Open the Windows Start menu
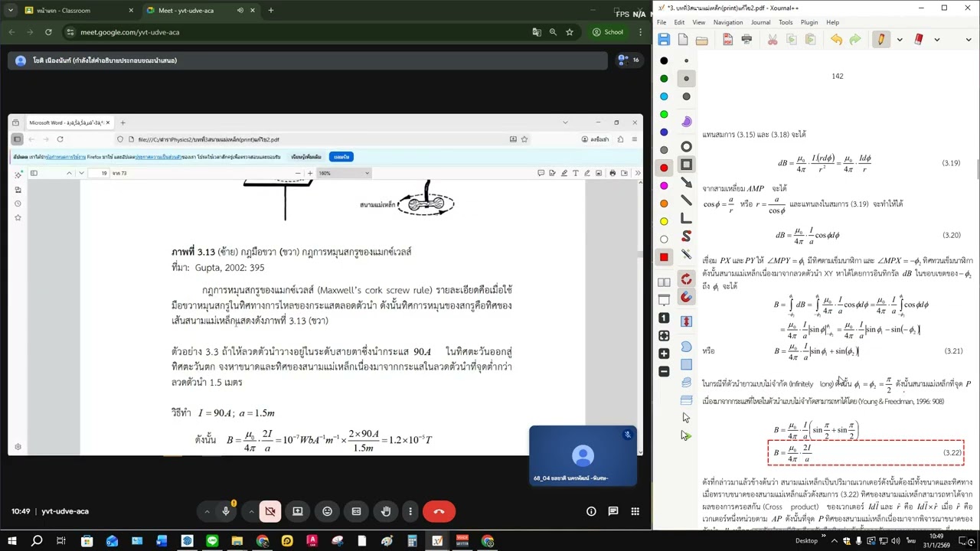 pyautogui.click(x=13, y=541)
